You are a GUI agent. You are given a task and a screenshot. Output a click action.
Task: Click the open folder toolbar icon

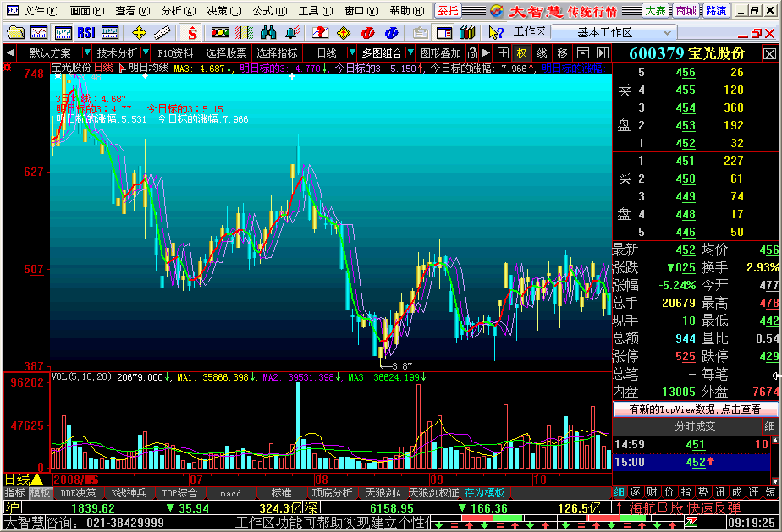(15, 33)
